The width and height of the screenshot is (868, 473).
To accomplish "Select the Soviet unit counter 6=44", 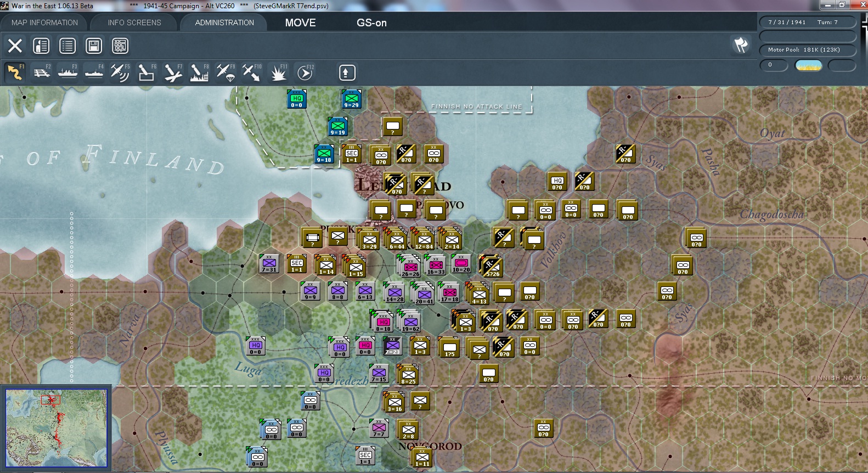I will click(x=397, y=240).
